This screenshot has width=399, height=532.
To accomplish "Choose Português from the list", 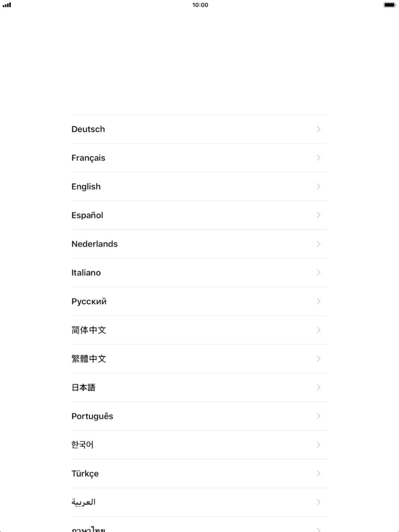I will [92, 416].
